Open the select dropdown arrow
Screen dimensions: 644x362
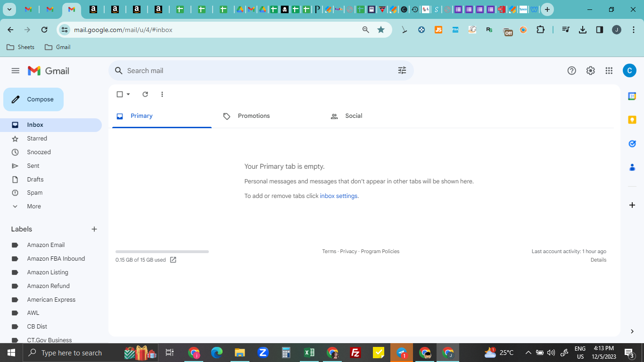coord(128,94)
